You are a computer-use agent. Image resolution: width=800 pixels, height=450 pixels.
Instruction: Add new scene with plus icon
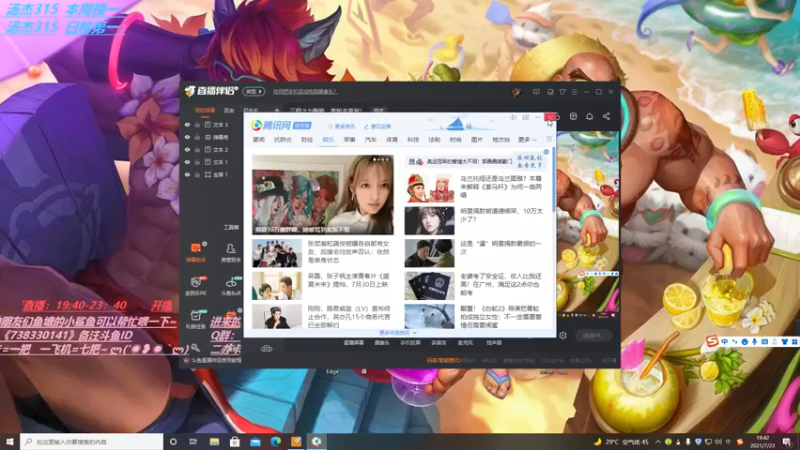click(x=277, y=110)
